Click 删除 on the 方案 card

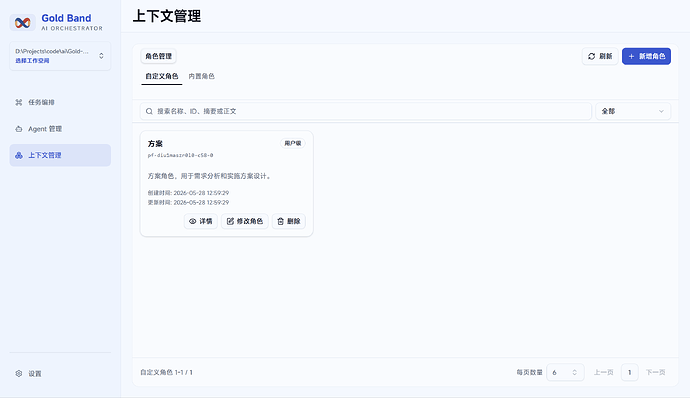289,221
